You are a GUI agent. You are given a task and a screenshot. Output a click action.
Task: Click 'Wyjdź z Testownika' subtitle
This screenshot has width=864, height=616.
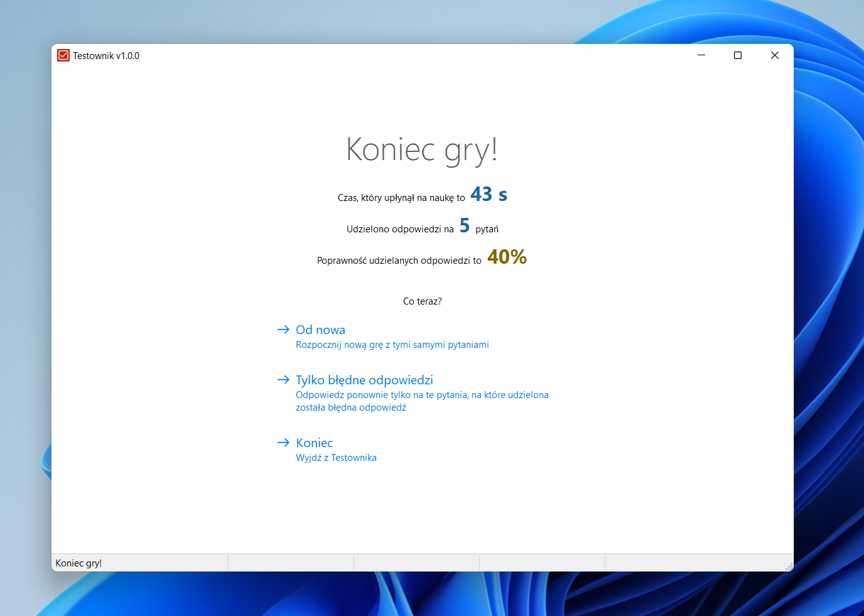pos(336,458)
